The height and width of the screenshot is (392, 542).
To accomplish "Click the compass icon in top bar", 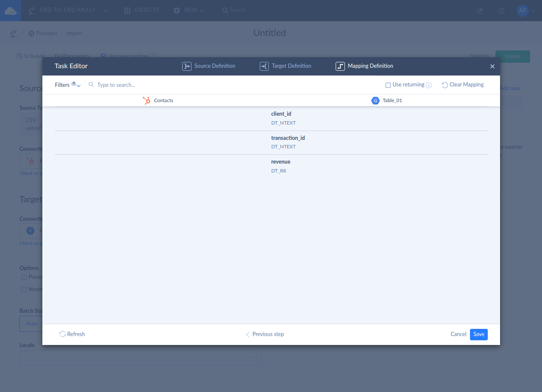I will pyautogui.click(x=480, y=11).
